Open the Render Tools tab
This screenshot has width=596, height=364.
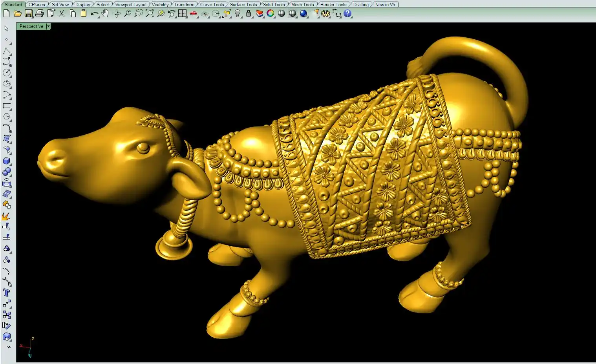(x=333, y=5)
